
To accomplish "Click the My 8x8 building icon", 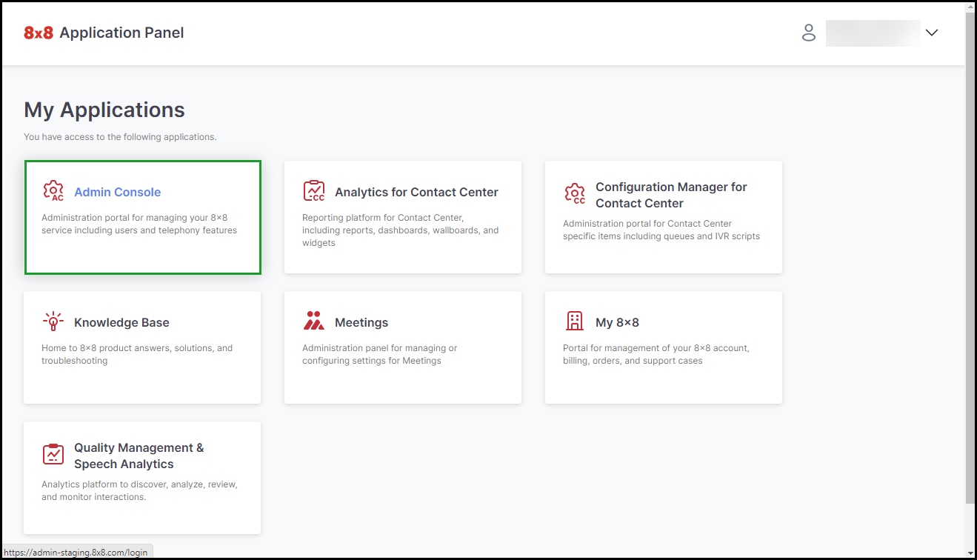I will [x=575, y=321].
